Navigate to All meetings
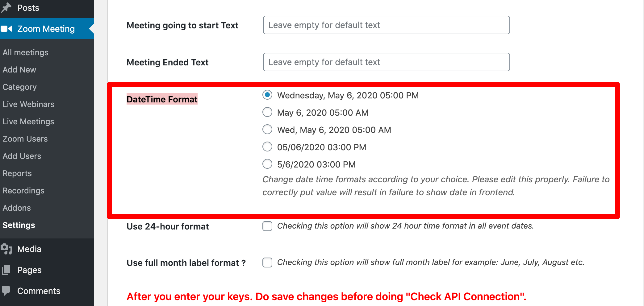The height and width of the screenshot is (306, 644). pos(25,52)
